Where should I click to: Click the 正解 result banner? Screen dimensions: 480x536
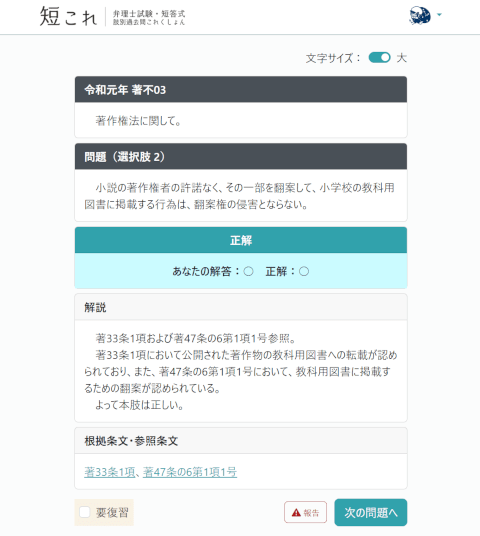241,240
